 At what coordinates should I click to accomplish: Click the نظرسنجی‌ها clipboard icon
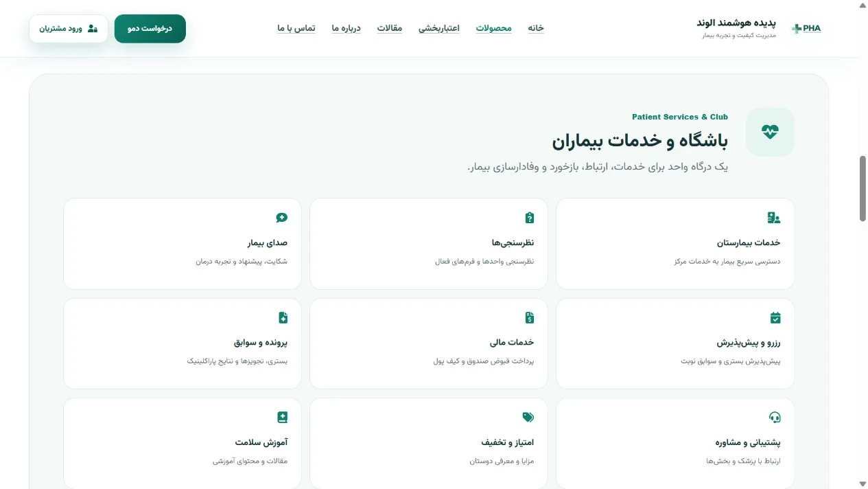click(529, 218)
